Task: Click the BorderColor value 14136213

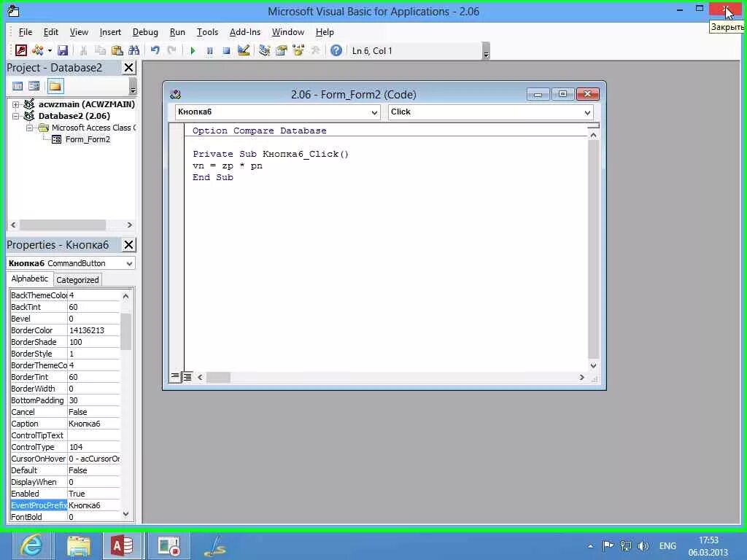Action: click(93, 330)
